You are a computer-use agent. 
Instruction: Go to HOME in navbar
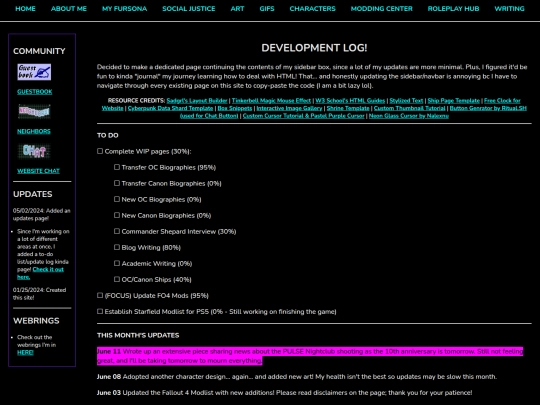tap(25, 9)
